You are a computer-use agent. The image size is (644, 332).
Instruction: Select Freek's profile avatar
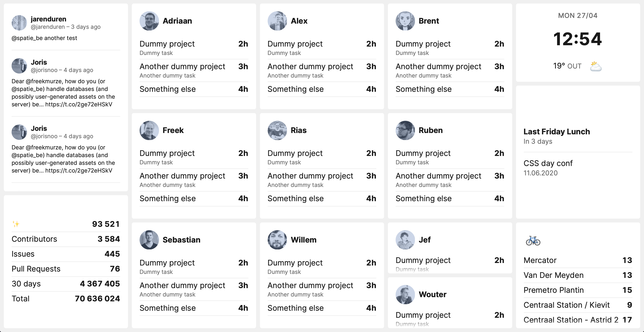149,130
